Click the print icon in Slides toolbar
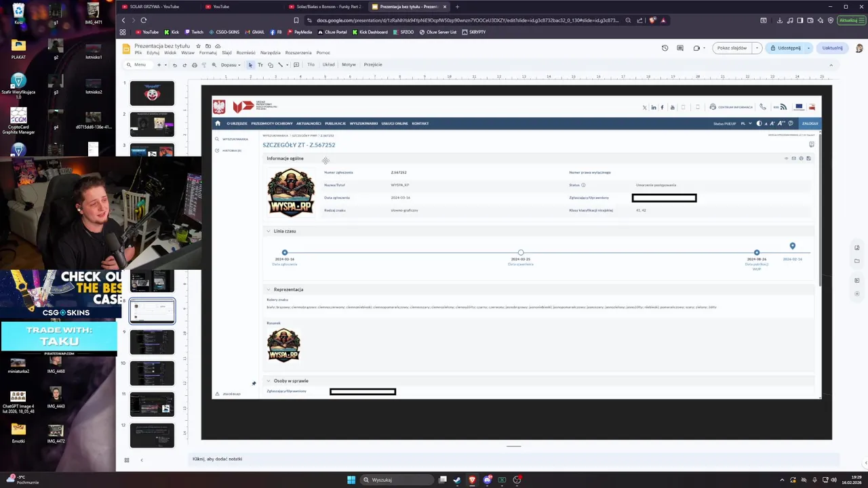The image size is (868, 488). [x=195, y=65]
